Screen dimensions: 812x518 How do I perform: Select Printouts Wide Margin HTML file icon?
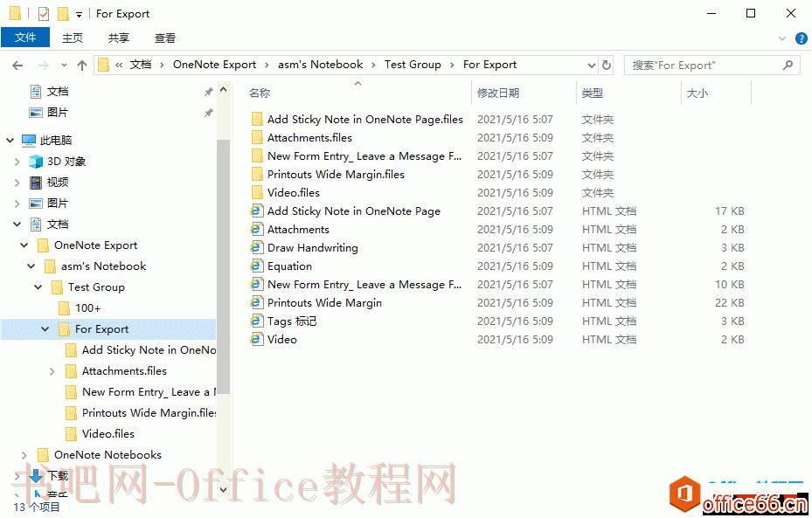[x=256, y=303]
